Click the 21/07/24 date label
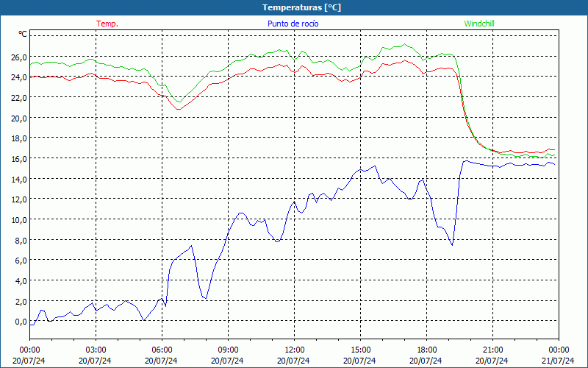This screenshot has height=368, width=588. [x=558, y=361]
